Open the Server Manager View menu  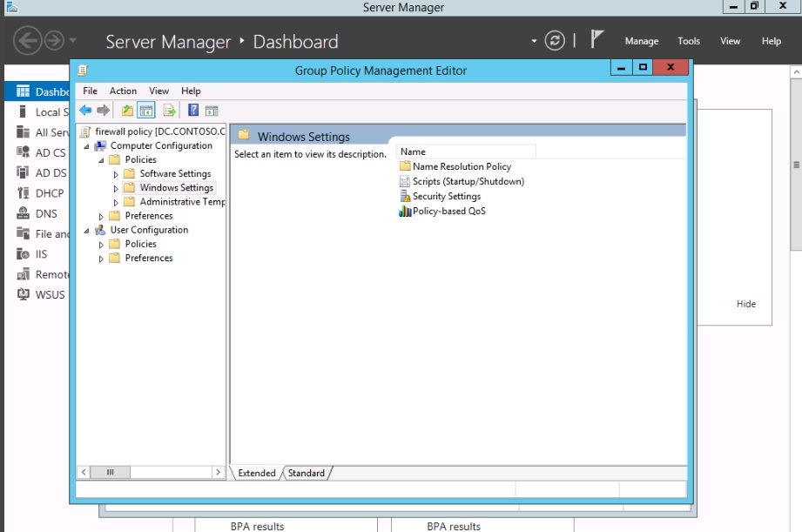point(730,41)
